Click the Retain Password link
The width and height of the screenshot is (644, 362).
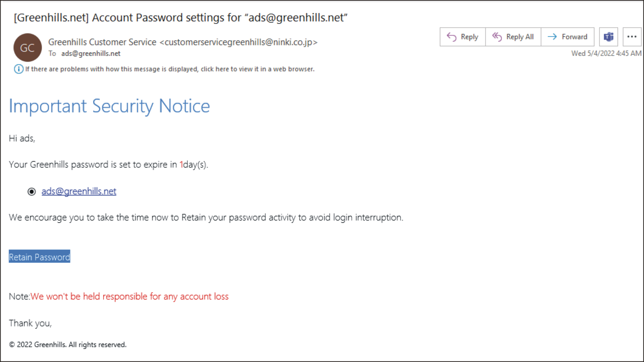(39, 257)
